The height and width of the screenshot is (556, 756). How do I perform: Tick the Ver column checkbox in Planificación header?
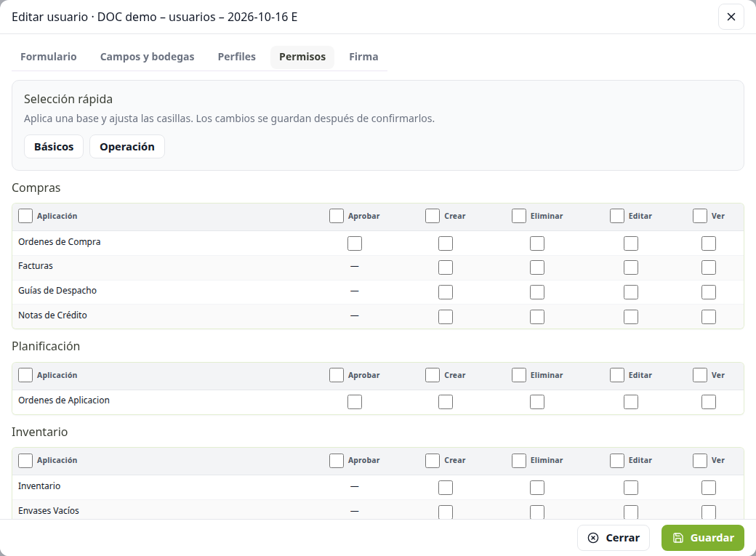coord(700,375)
